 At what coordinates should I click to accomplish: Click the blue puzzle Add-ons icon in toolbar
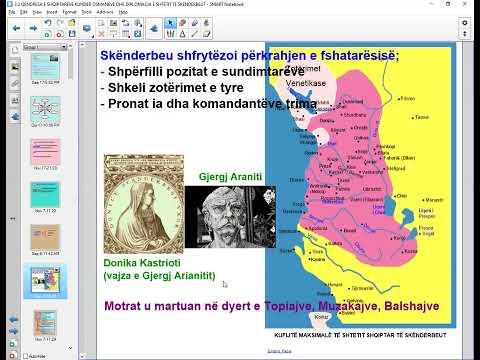coord(154,29)
